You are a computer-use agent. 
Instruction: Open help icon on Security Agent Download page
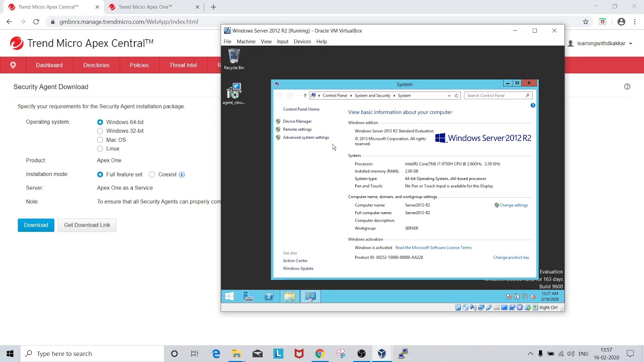(x=627, y=86)
